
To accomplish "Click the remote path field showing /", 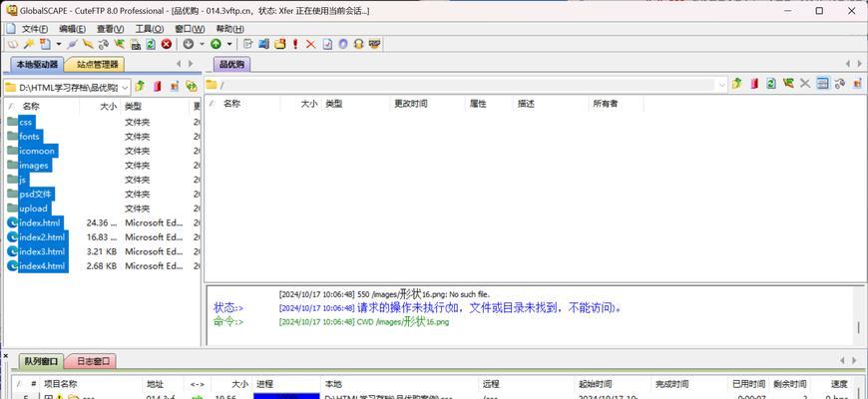I will coord(465,85).
